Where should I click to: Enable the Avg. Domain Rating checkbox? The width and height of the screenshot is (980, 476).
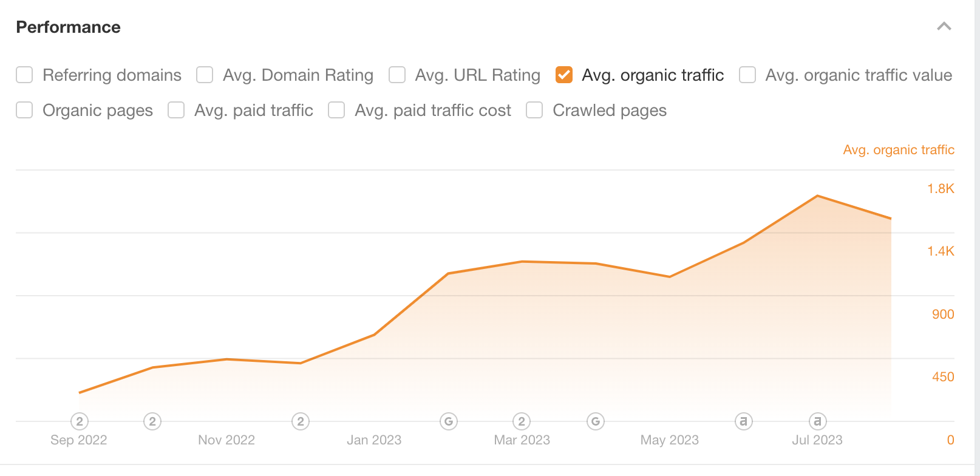[205, 75]
